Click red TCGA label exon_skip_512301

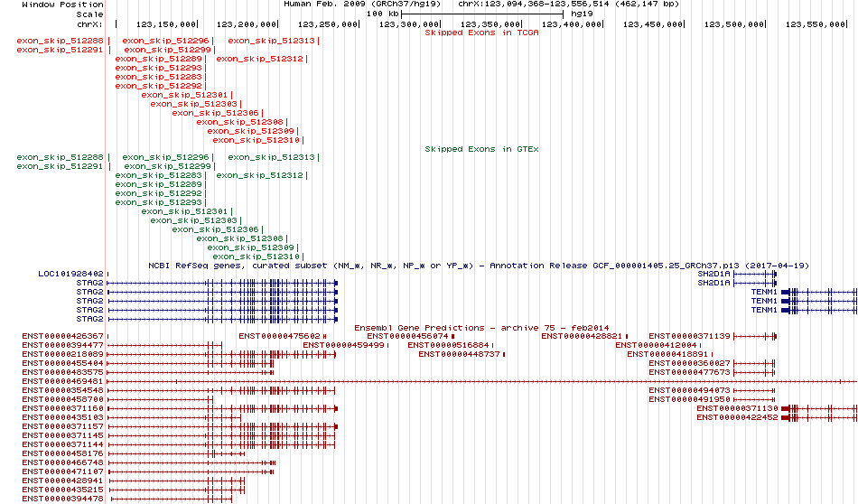(x=184, y=95)
